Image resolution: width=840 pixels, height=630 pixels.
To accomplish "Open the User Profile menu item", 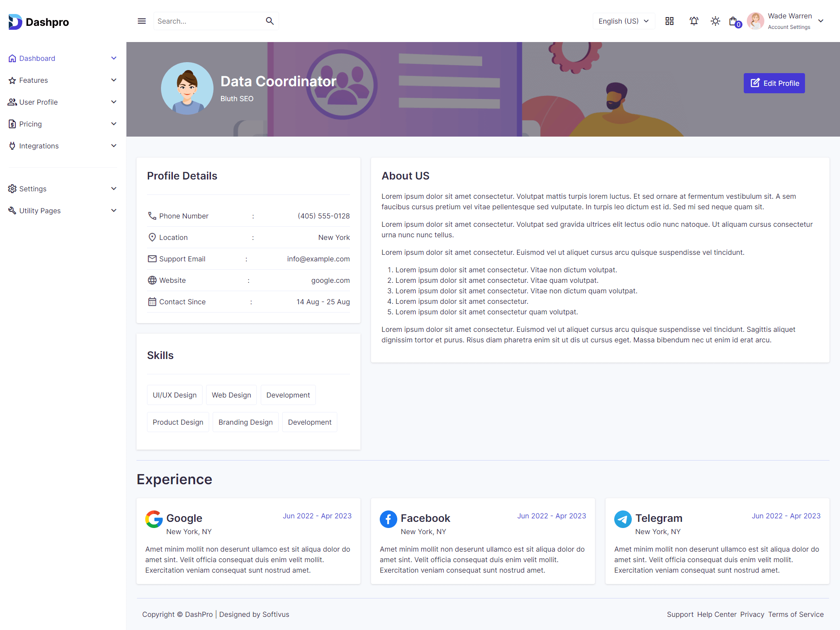I will point(38,102).
